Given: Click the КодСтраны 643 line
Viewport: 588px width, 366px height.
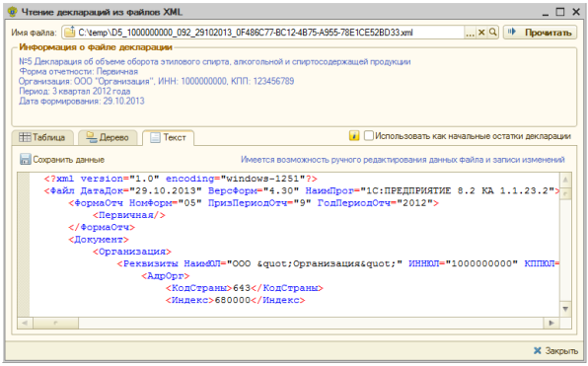Looking at the screenshot, I should 245,288.
